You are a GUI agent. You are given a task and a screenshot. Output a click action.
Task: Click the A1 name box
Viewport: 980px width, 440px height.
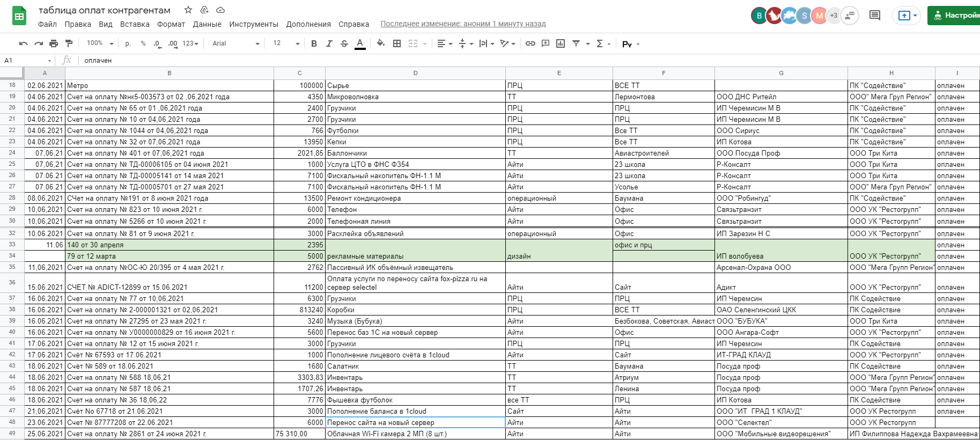27,61
